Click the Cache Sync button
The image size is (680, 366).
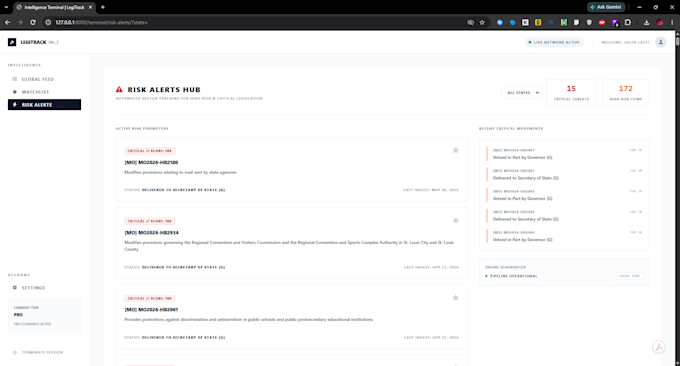(x=630, y=276)
